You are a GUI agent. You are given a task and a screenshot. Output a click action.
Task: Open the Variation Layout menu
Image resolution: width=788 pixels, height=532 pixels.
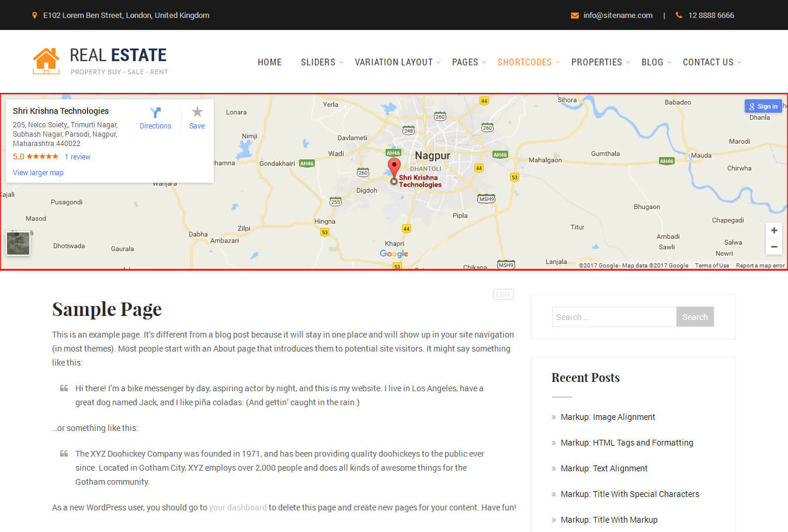[394, 62]
